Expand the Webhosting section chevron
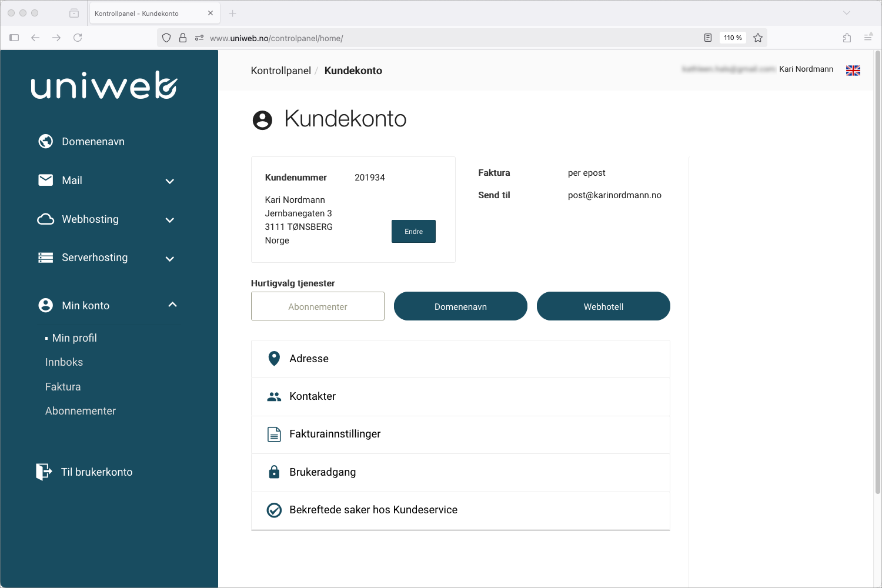The image size is (882, 588). pyautogui.click(x=170, y=220)
